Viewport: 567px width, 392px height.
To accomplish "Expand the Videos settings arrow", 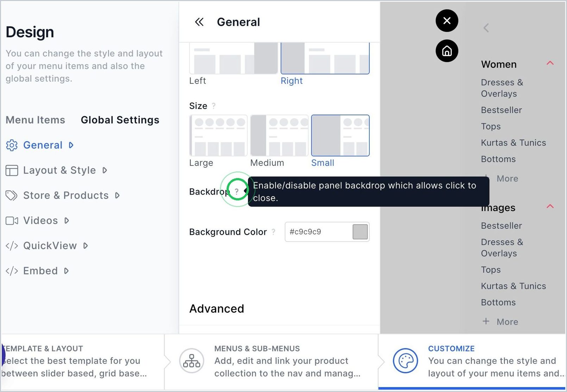I will pyautogui.click(x=67, y=221).
